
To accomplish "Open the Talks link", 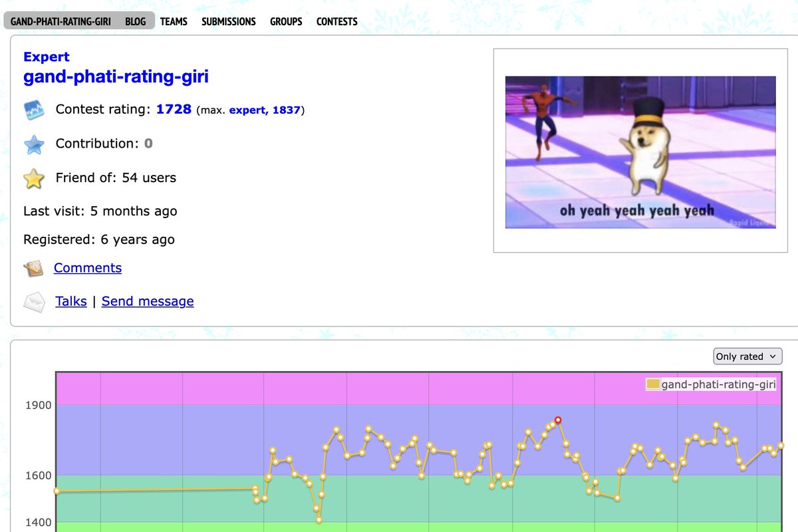I will pos(71,301).
